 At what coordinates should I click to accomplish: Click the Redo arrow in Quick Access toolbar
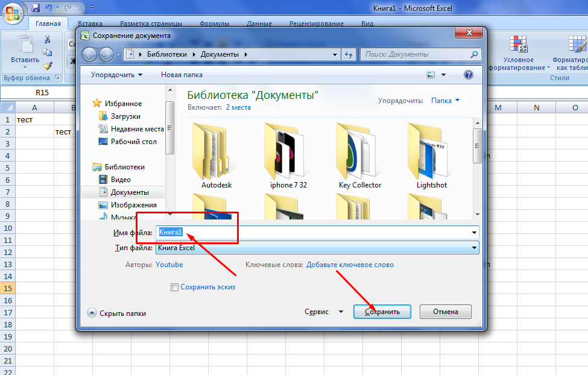(x=68, y=7)
